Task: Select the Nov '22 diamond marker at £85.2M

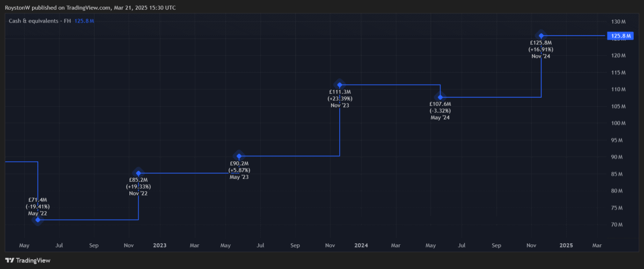Action: [x=138, y=173]
